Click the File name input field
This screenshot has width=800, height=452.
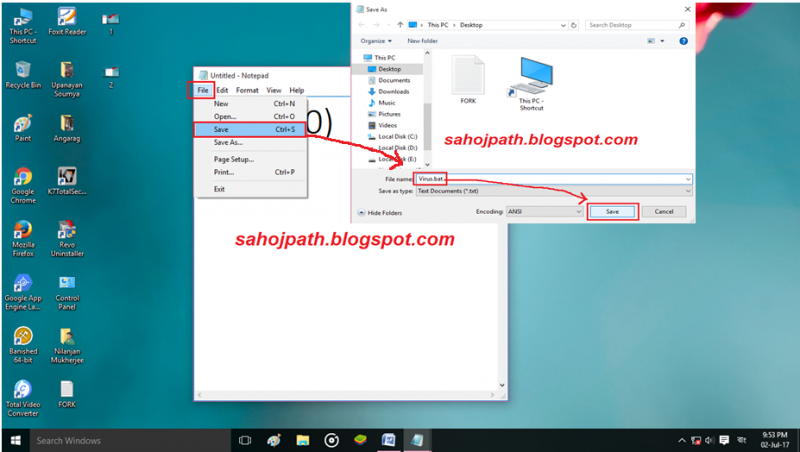553,179
